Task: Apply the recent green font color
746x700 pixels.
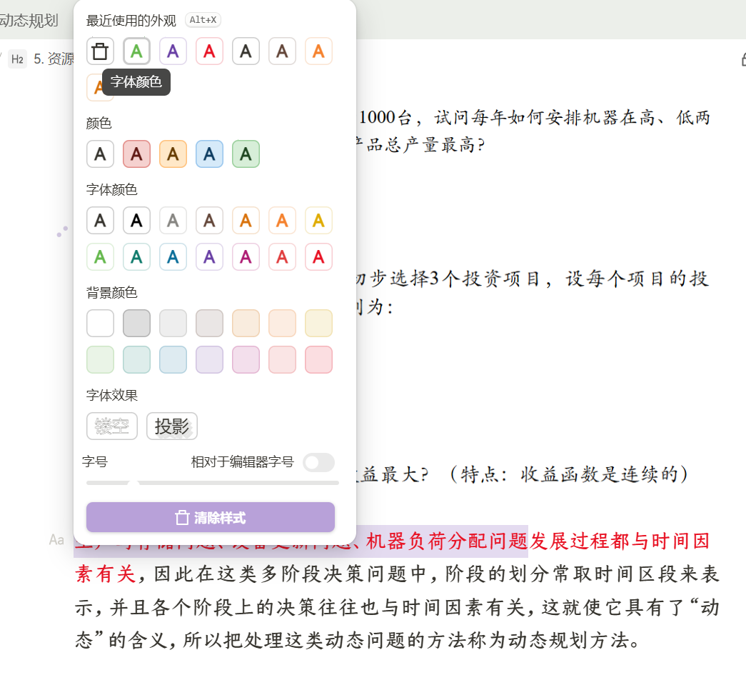Action: click(x=137, y=51)
